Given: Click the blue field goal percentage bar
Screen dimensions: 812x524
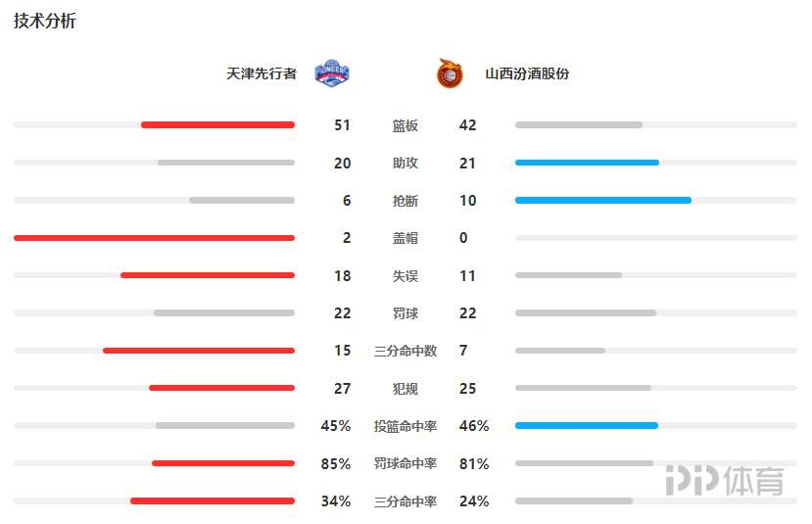Looking at the screenshot, I should [x=586, y=426].
